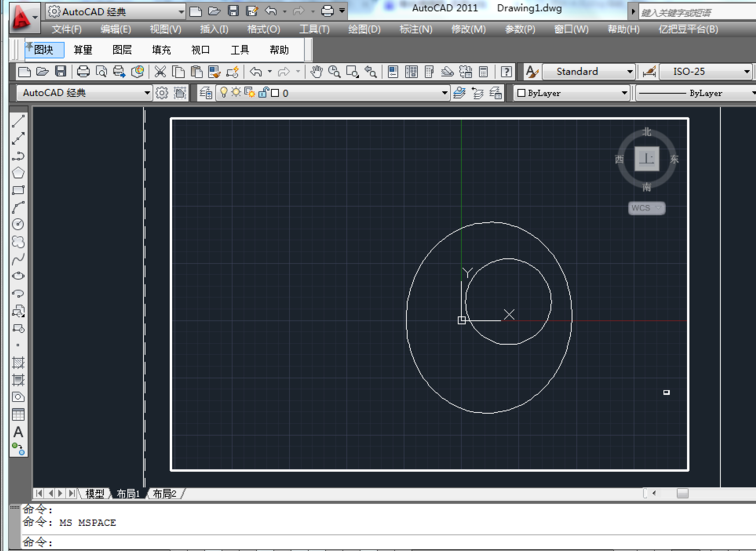Select the Spline tool
756x551 pixels.
[18, 259]
